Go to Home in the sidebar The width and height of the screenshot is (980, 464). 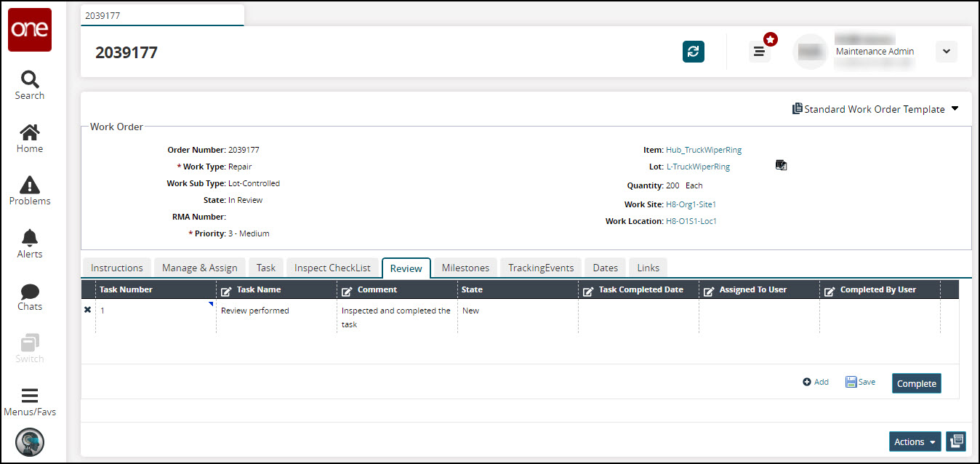click(x=30, y=139)
